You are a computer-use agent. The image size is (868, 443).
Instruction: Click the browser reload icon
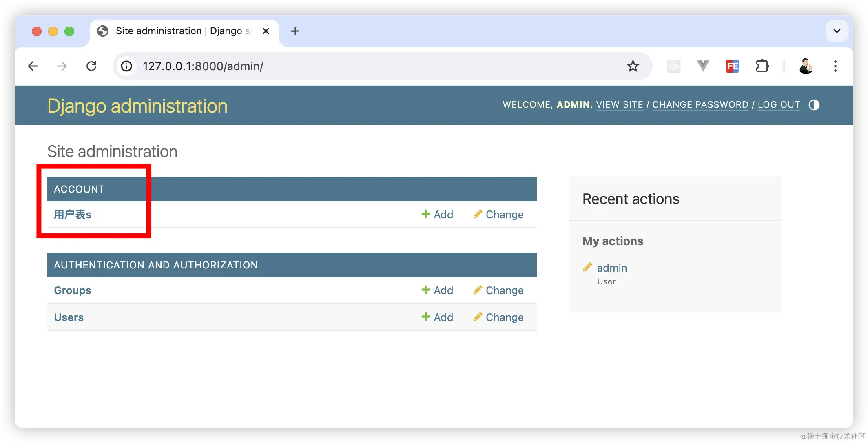tap(91, 66)
